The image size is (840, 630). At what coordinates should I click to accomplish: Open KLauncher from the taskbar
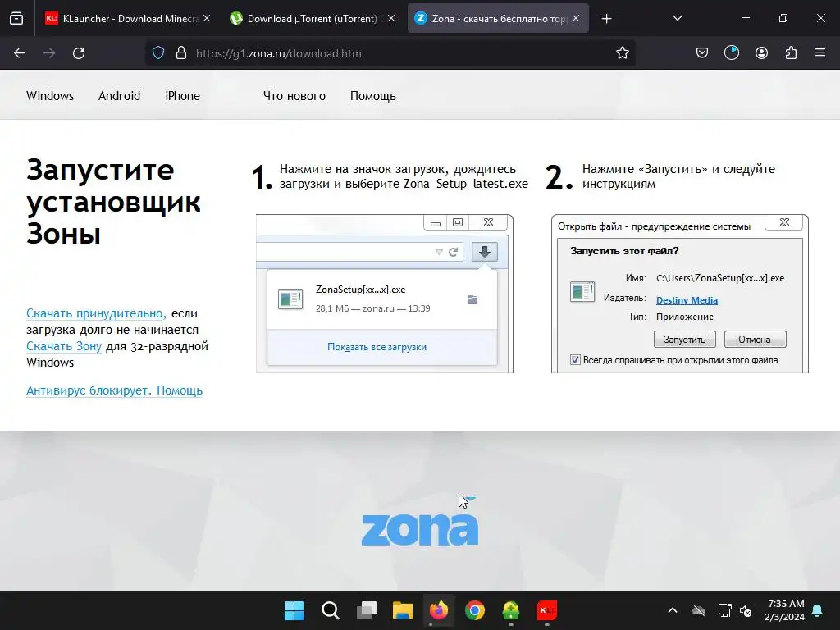click(547, 610)
